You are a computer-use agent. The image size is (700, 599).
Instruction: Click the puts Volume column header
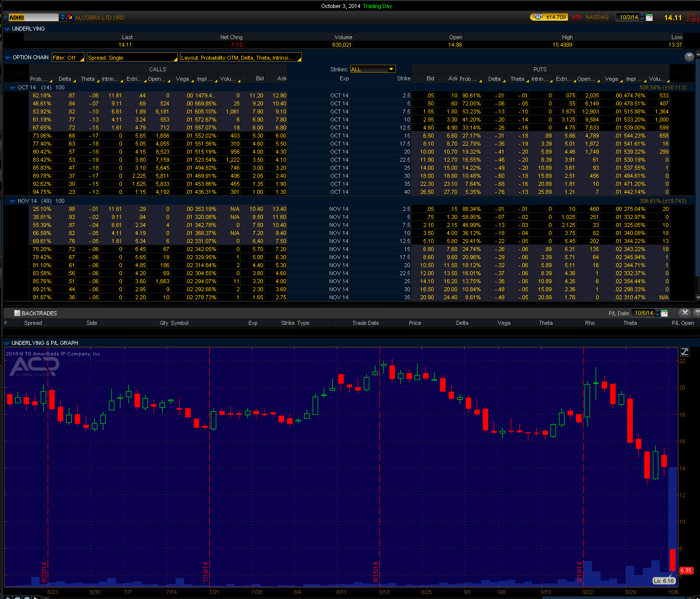tap(657, 79)
